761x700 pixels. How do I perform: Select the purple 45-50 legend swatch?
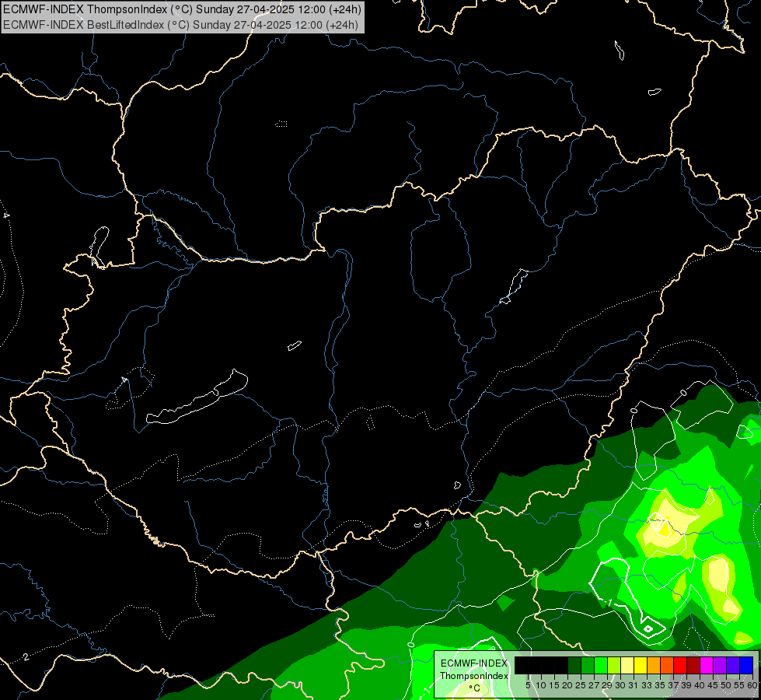(719, 665)
